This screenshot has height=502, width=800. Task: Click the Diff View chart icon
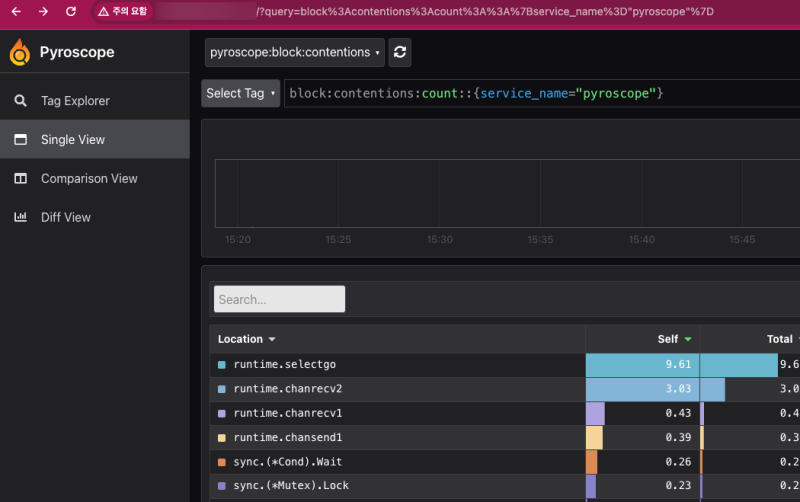(x=20, y=218)
